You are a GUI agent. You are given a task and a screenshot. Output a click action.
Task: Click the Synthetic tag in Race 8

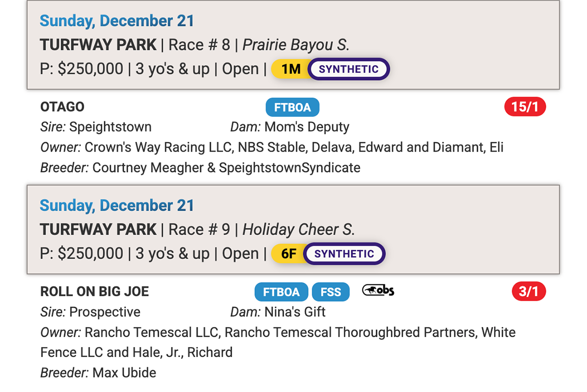tap(349, 69)
